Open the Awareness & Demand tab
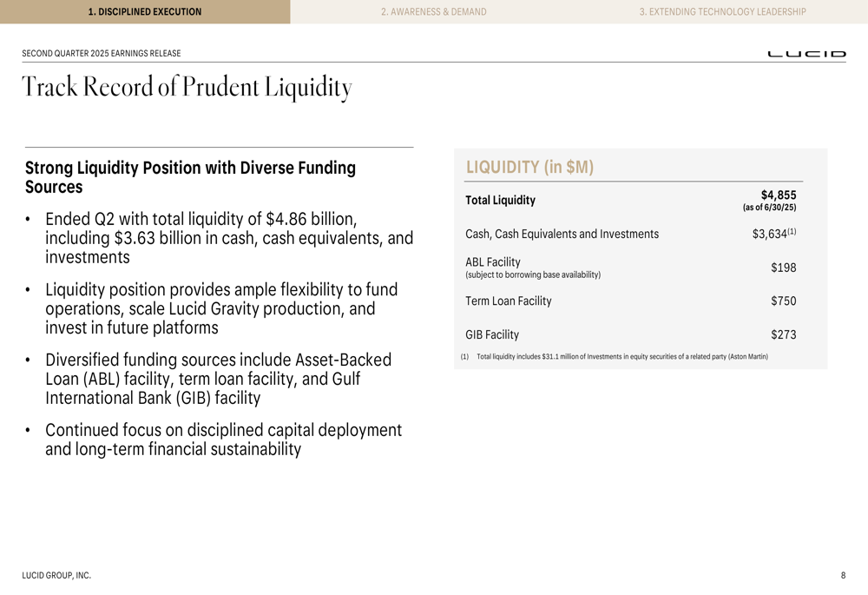The image size is (868, 595). 433,11
